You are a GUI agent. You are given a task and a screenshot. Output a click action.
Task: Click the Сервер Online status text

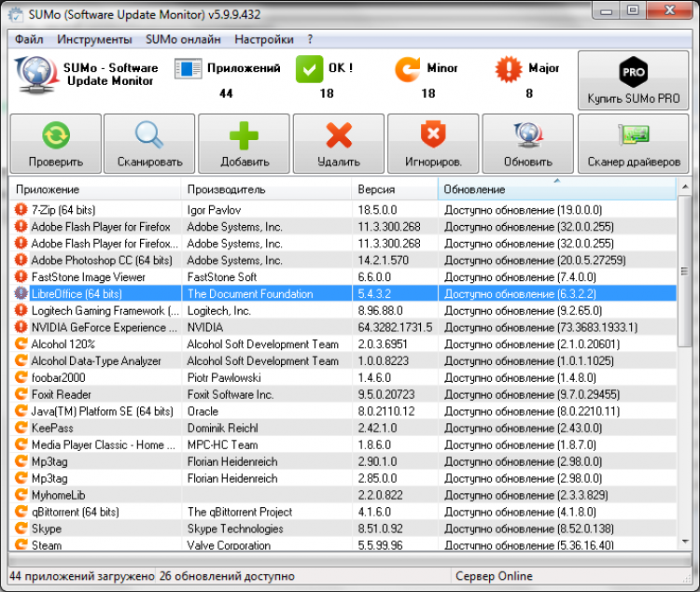[494, 576]
